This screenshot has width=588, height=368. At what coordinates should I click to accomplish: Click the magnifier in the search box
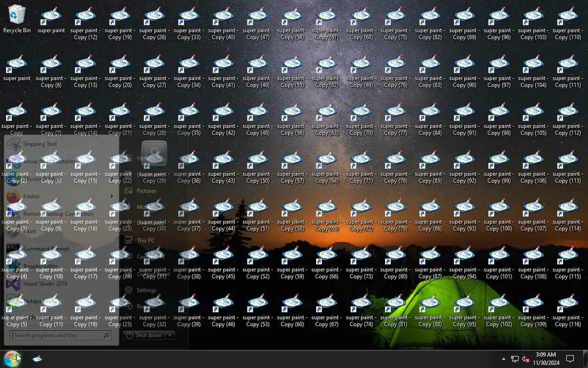pos(106,335)
